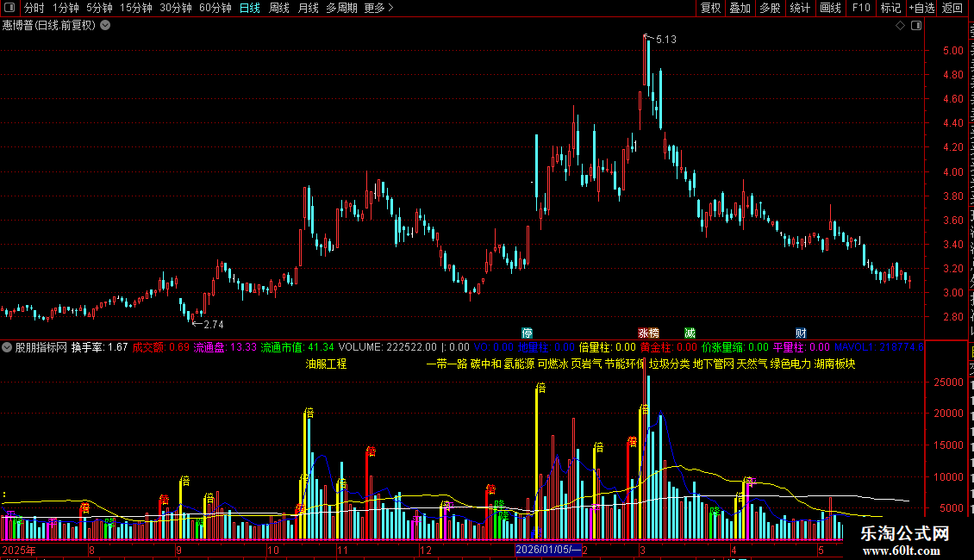The image size is (974, 560).
Task: Open the 惠博普 chart title dropdown arrow
Action: pos(106,26)
